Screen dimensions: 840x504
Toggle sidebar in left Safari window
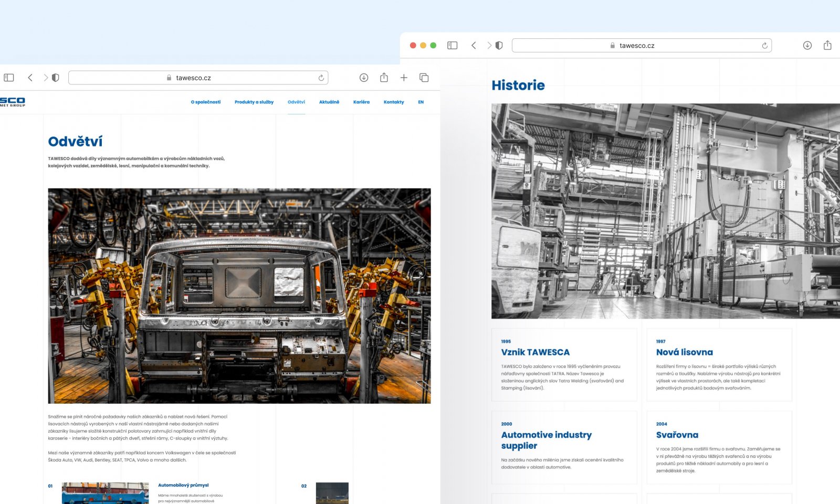(x=9, y=78)
